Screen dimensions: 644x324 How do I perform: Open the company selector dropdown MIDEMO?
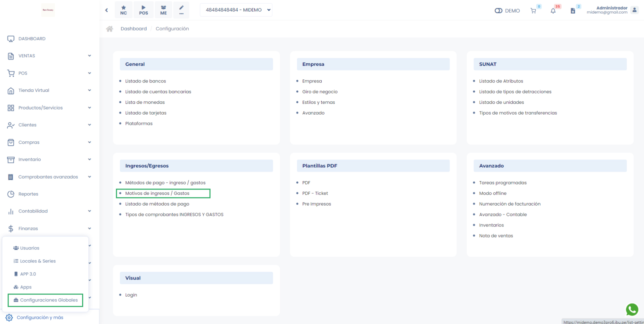(x=236, y=10)
